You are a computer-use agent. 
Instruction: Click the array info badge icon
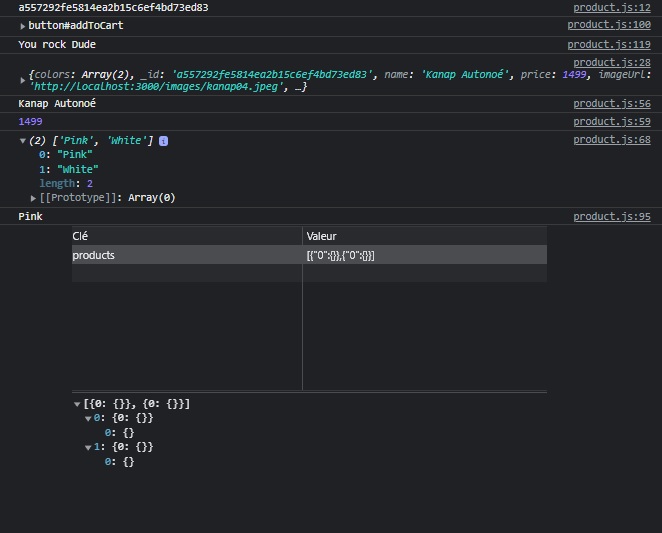pyautogui.click(x=163, y=141)
